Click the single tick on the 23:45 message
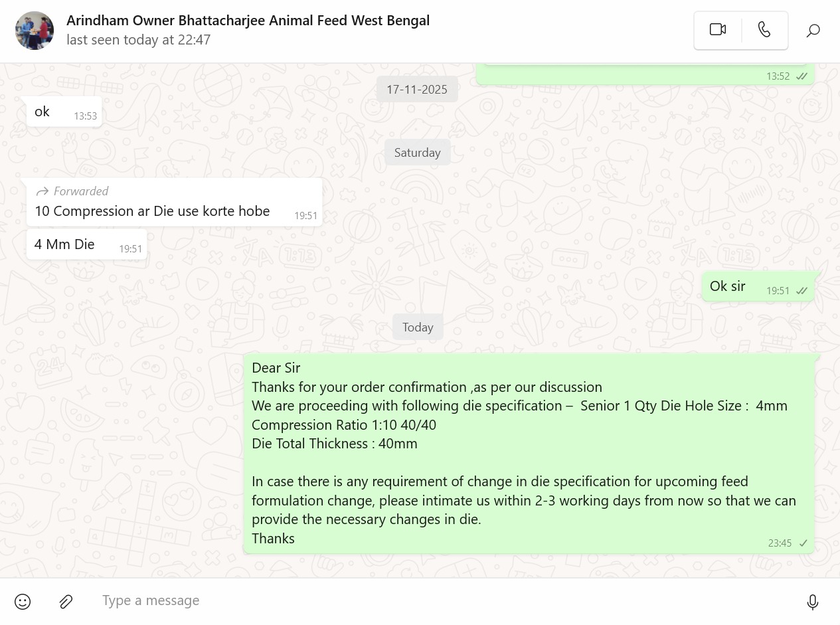 tap(803, 543)
